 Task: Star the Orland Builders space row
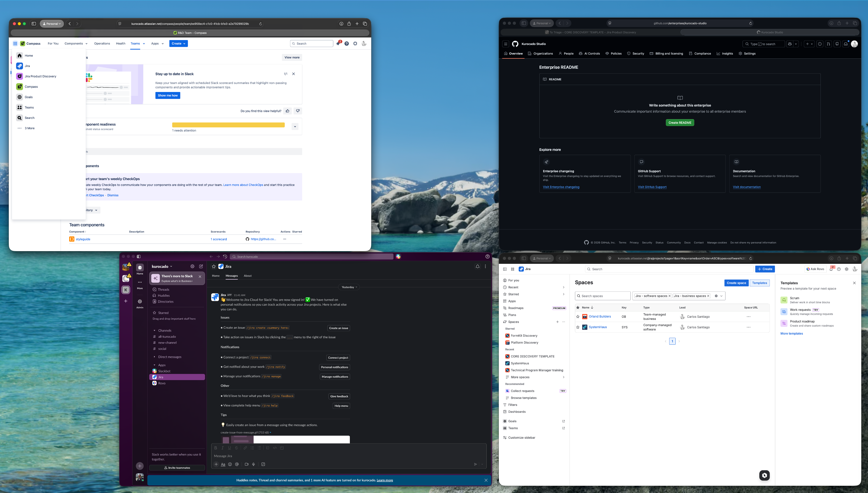[578, 317]
